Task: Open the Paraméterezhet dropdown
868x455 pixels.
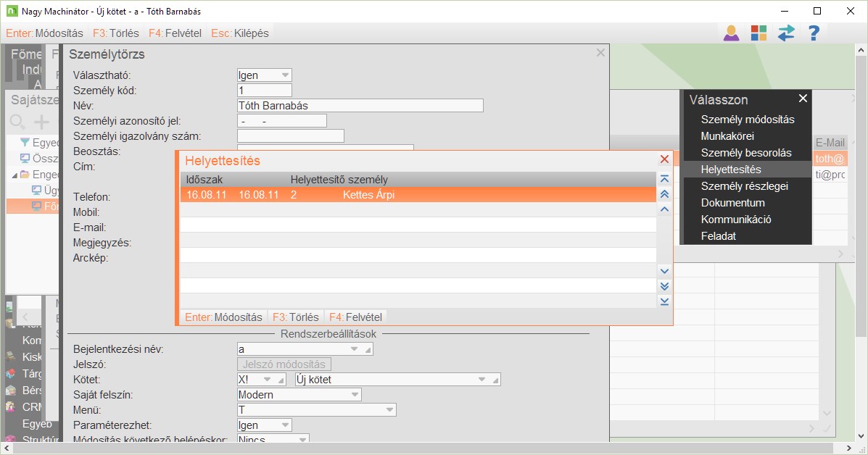Action: pyautogui.click(x=285, y=425)
